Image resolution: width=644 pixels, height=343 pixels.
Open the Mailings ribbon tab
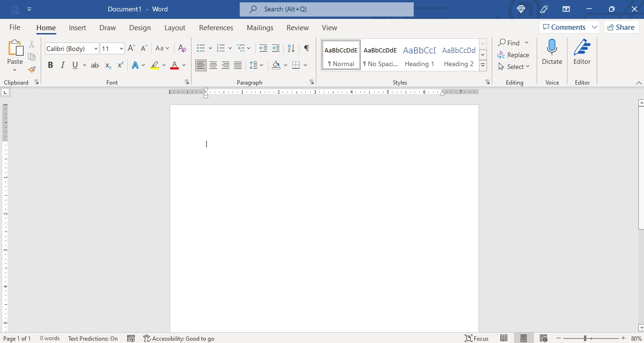tap(260, 27)
